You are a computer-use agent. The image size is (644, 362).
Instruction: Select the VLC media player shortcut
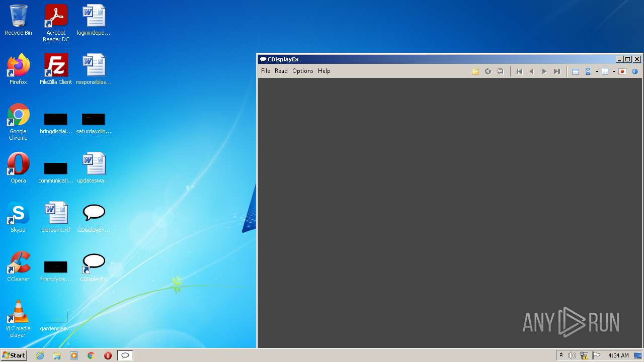[x=18, y=319]
